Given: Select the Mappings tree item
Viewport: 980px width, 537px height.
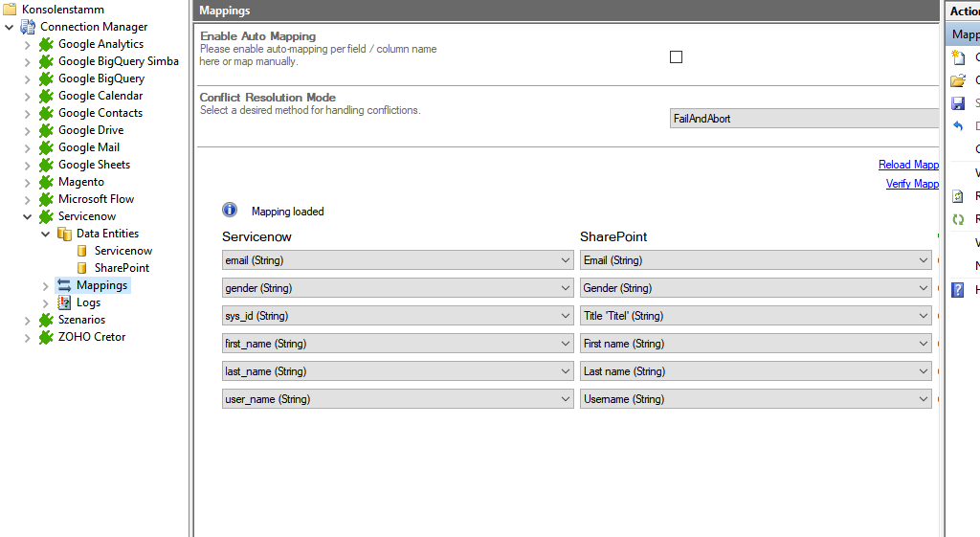Looking at the screenshot, I should [101, 285].
